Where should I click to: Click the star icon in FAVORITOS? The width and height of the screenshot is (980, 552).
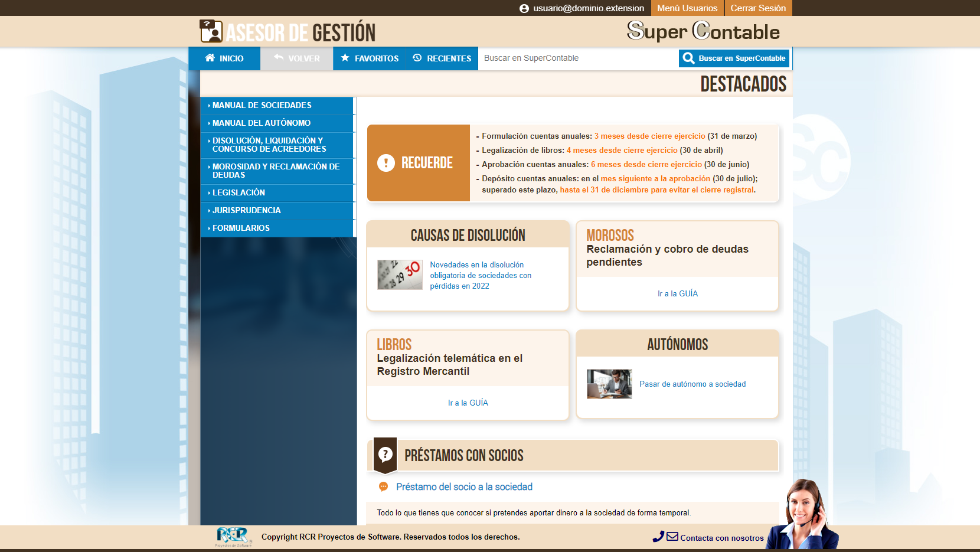[345, 58]
